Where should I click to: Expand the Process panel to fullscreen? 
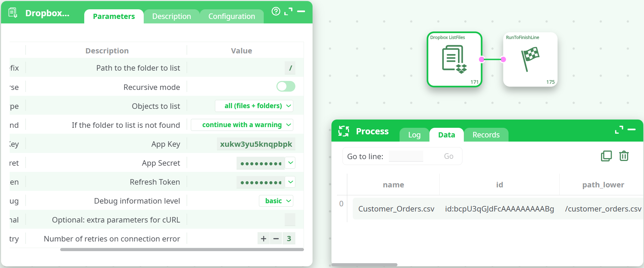[619, 130]
